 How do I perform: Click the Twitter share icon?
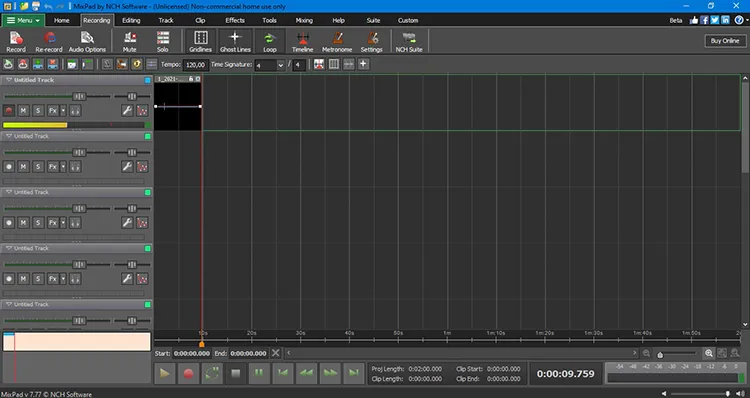(x=715, y=20)
